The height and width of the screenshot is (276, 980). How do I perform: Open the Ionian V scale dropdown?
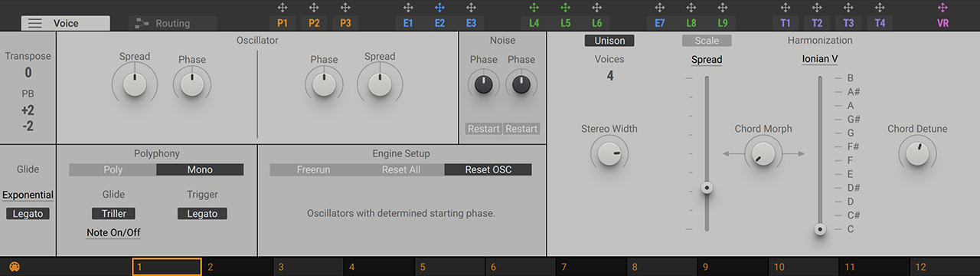[820, 59]
